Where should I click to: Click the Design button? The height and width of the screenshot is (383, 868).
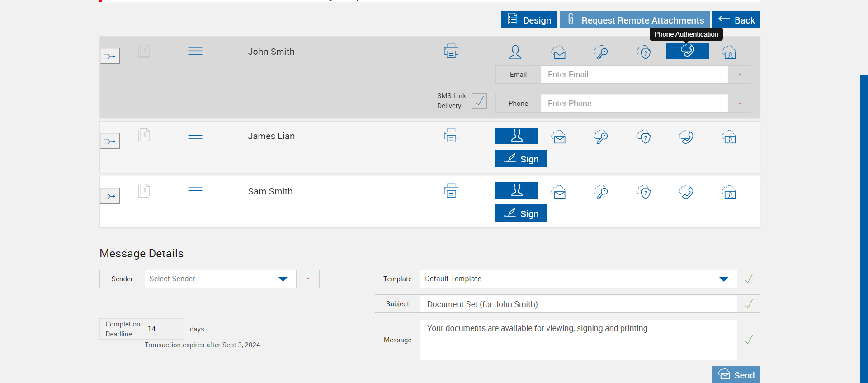[x=528, y=20]
